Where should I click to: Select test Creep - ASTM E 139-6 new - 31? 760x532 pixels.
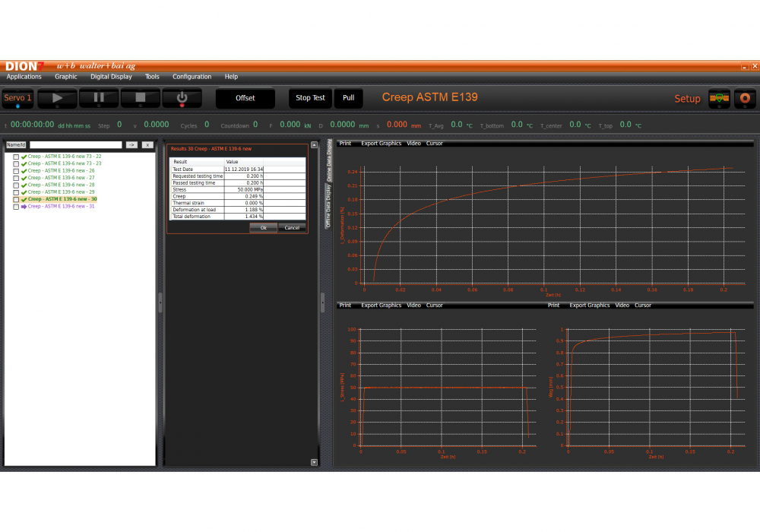(x=61, y=207)
